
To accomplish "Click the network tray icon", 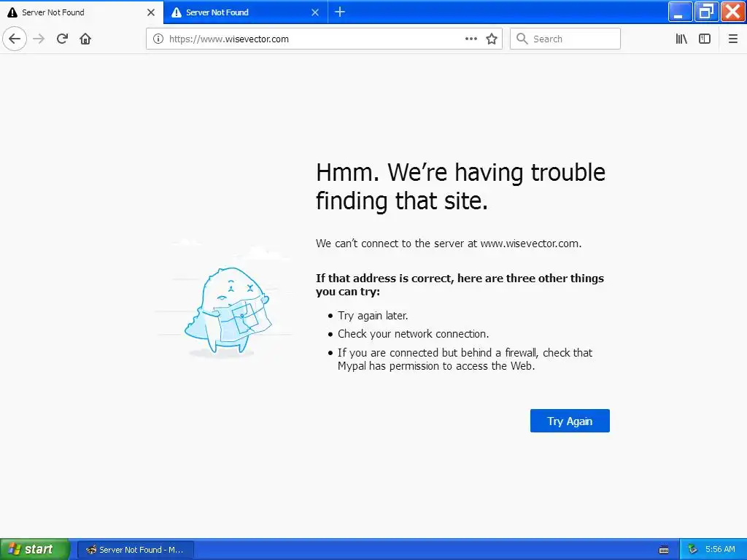I will coord(693,550).
